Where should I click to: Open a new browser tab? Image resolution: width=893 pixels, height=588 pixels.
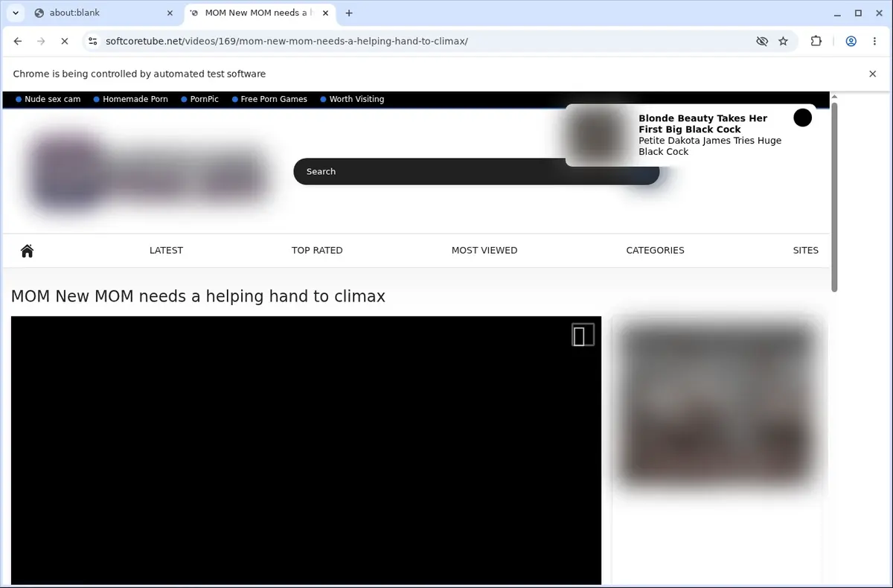click(349, 13)
